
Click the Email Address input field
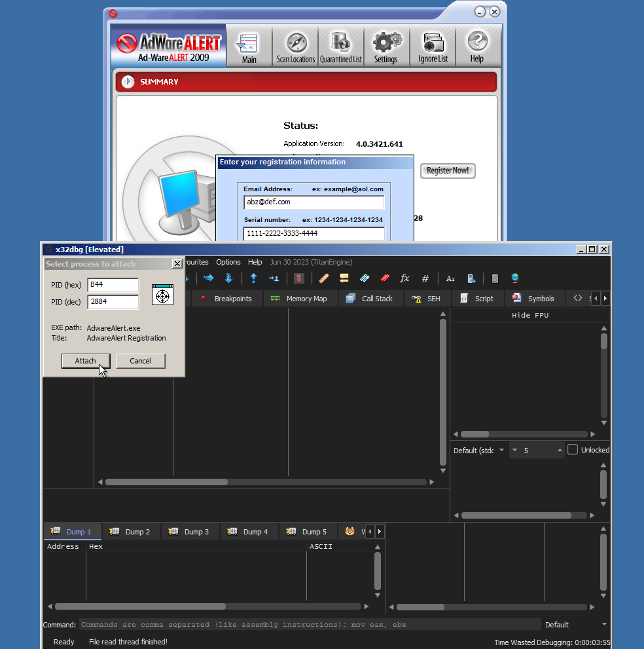[313, 202]
